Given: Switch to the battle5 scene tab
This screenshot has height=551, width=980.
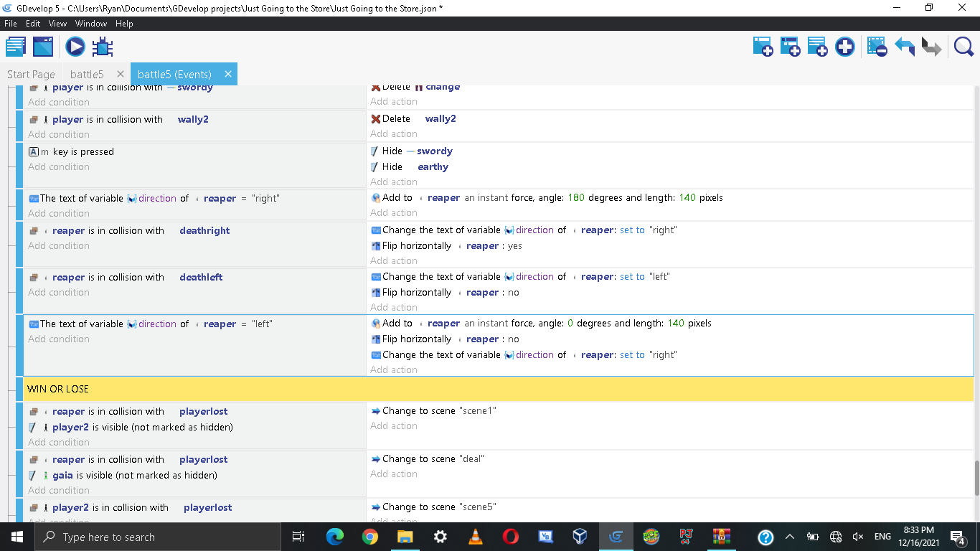Looking at the screenshot, I should pos(87,74).
